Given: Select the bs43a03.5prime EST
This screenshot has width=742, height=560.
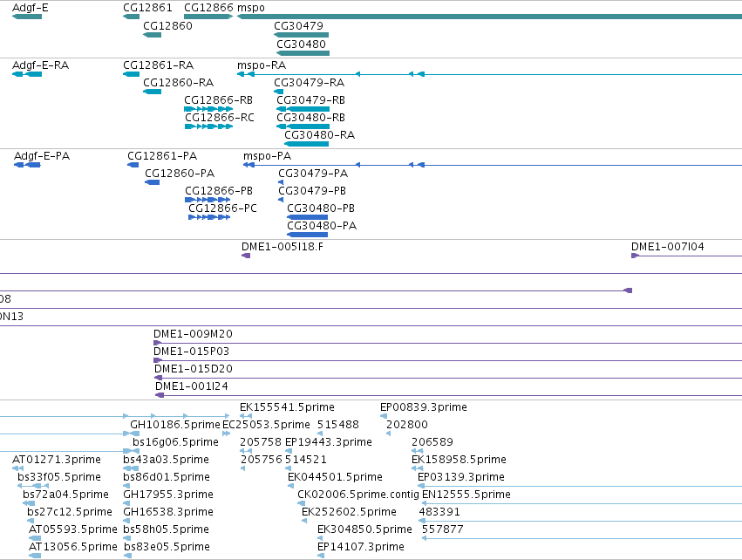Looking at the screenshot, I should [x=131, y=468].
